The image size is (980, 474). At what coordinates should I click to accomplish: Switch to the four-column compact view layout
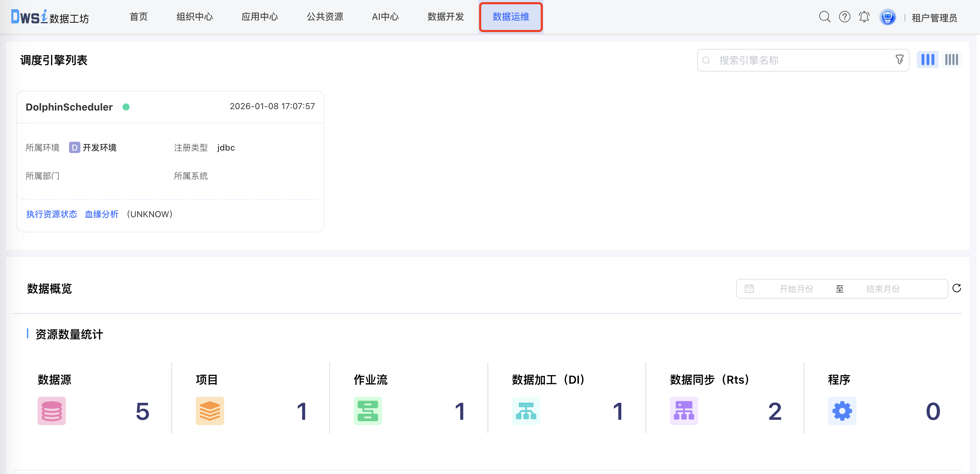coord(951,60)
